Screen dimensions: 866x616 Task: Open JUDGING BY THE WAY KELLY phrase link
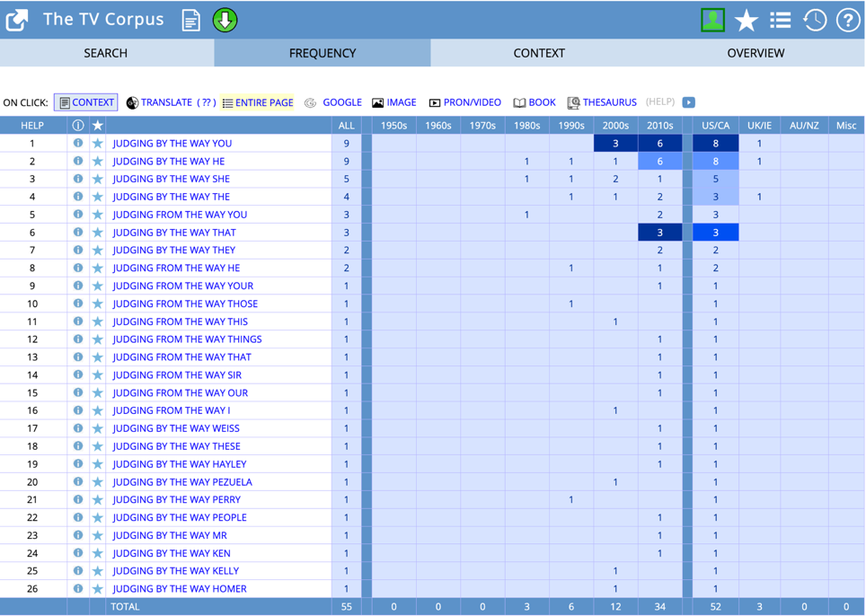[x=176, y=571]
